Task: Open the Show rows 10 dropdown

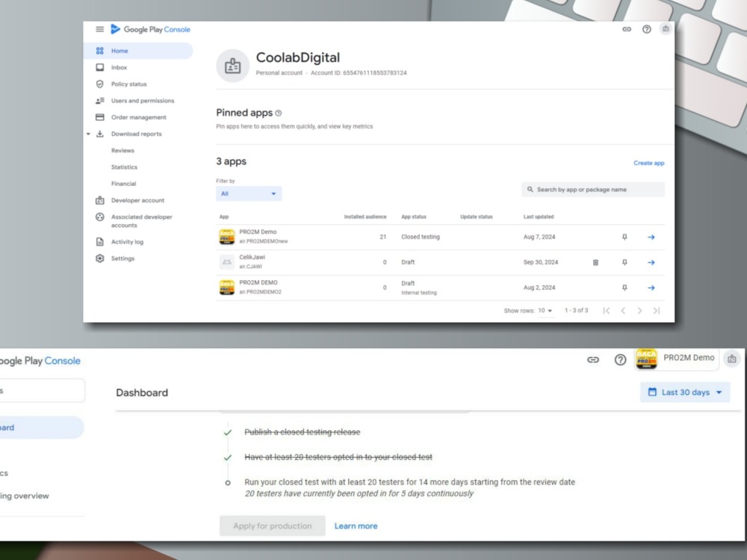Action: click(545, 311)
